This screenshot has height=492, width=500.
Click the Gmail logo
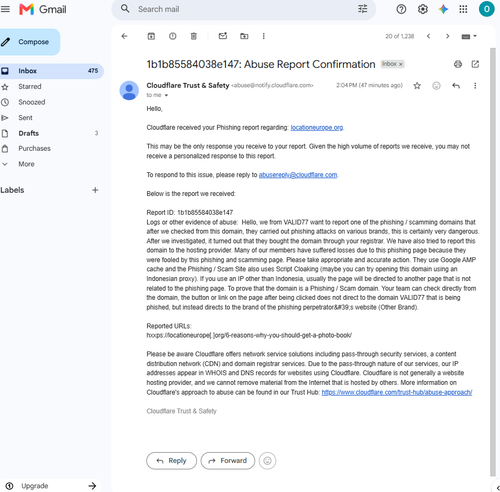tap(43, 9)
